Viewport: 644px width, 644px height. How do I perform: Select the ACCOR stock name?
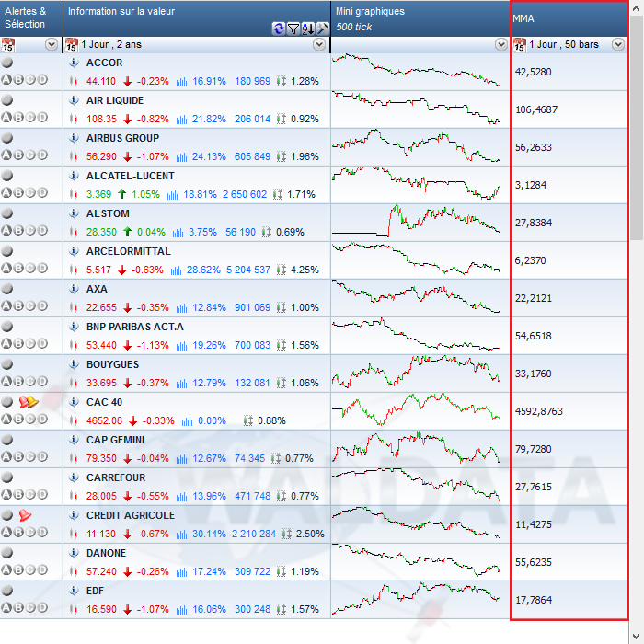click(104, 63)
